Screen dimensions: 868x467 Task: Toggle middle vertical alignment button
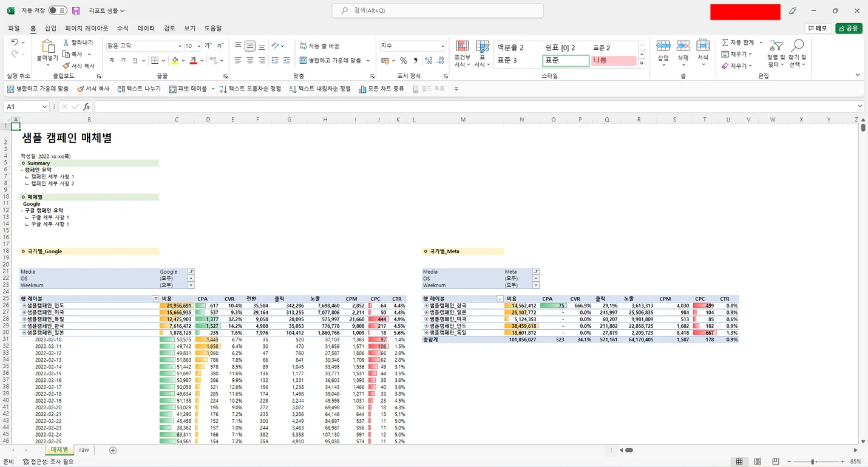249,46
